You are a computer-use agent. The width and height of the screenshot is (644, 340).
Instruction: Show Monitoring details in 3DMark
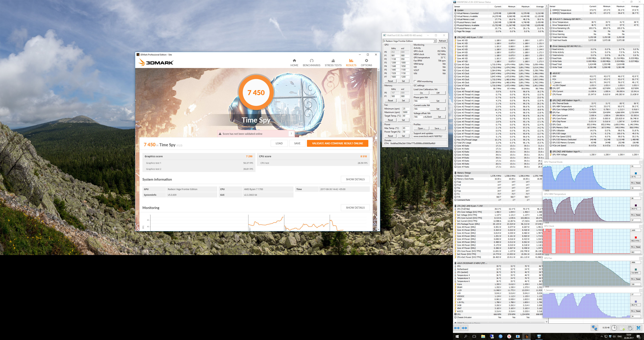pos(355,207)
